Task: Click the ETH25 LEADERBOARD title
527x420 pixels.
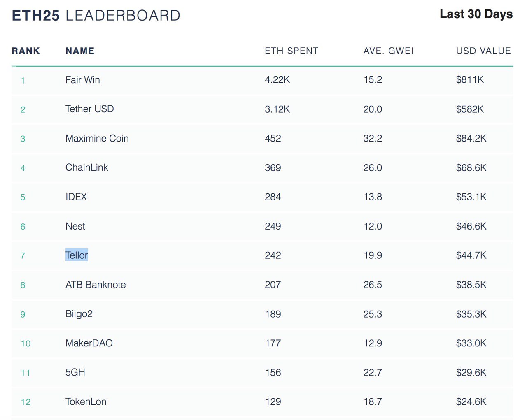Action: pyautogui.click(x=96, y=16)
